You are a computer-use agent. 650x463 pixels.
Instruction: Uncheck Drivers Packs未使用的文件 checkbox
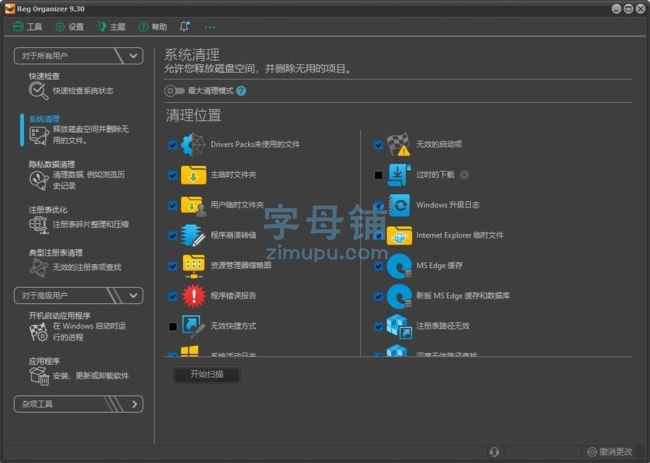coord(173,145)
